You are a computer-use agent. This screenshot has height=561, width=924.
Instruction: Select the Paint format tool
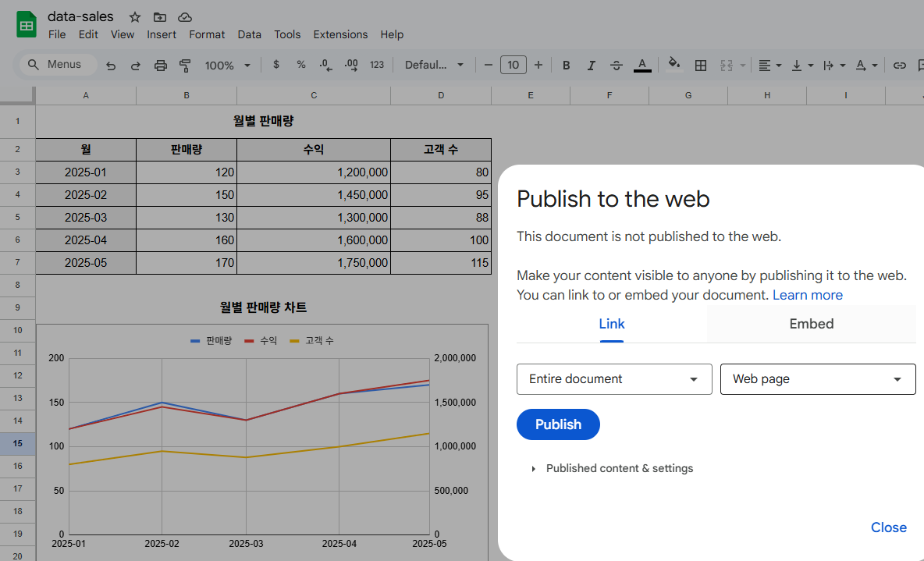[x=185, y=66]
